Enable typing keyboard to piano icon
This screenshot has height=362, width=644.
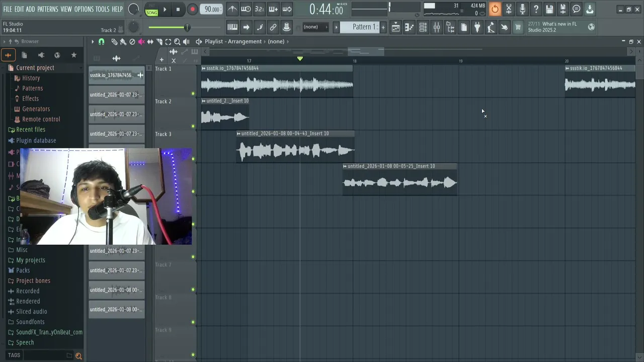click(232, 27)
